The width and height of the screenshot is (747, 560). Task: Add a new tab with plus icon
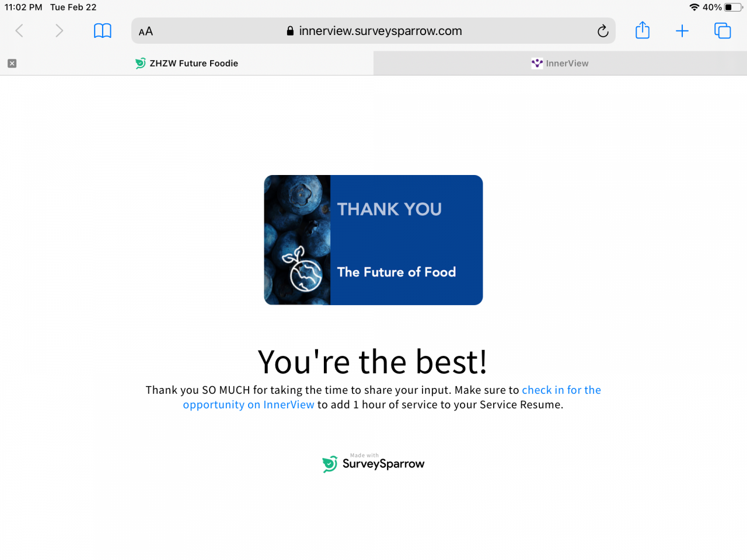682,31
